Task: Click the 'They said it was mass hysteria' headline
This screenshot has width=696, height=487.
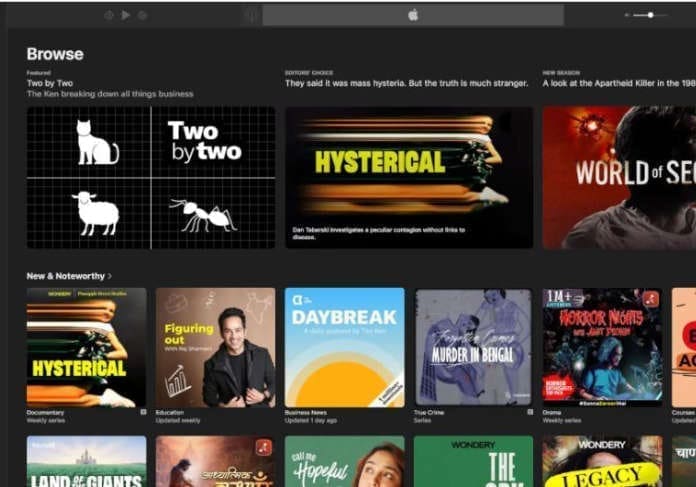Action: (x=407, y=83)
